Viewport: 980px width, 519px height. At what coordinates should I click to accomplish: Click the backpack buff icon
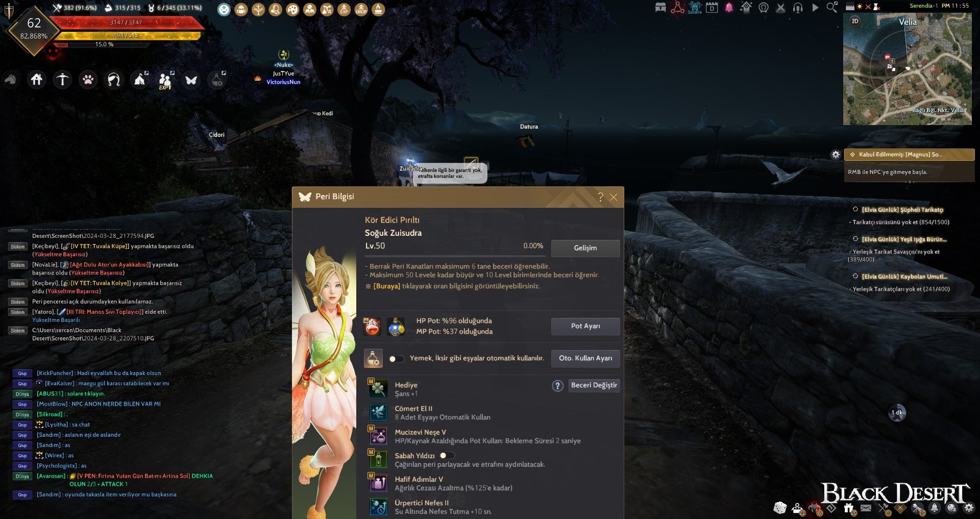(x=241, y=9)
